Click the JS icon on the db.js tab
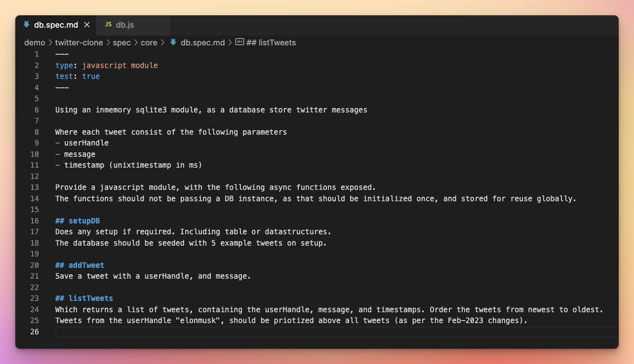Viewport: 634px width, 364px height. coord(108,24)
